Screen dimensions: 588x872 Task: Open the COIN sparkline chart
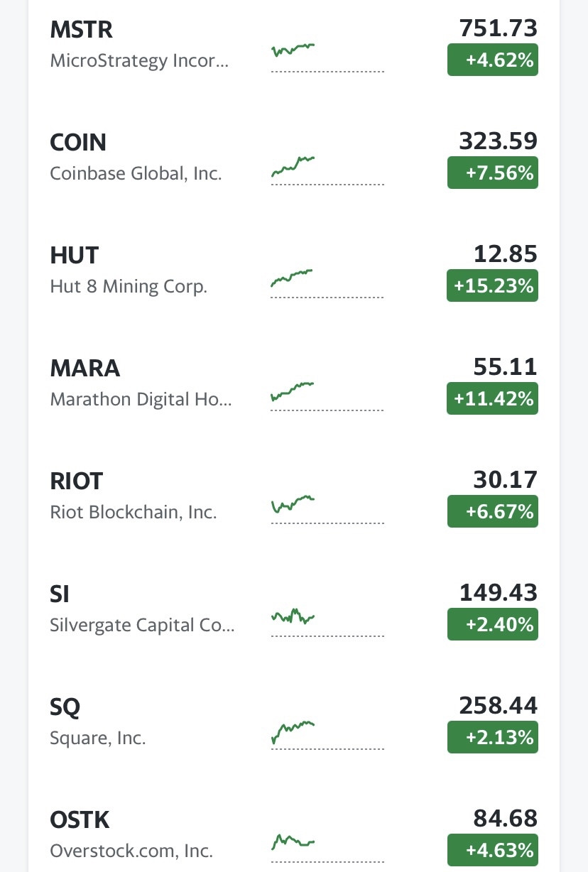tap(327, 169)
